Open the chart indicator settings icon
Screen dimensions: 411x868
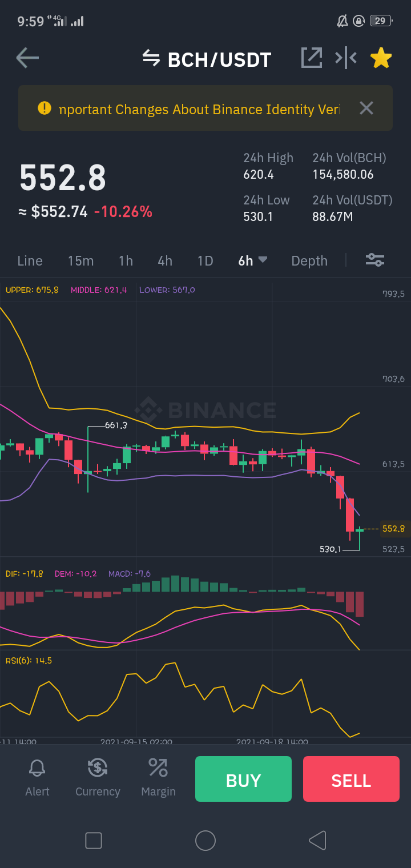point(375,260)
